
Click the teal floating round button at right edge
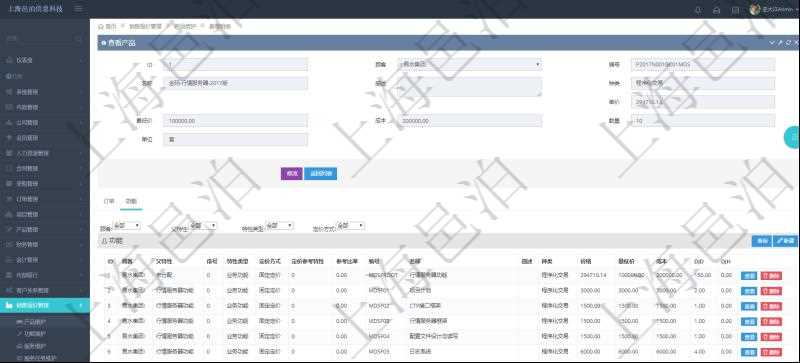792,137
